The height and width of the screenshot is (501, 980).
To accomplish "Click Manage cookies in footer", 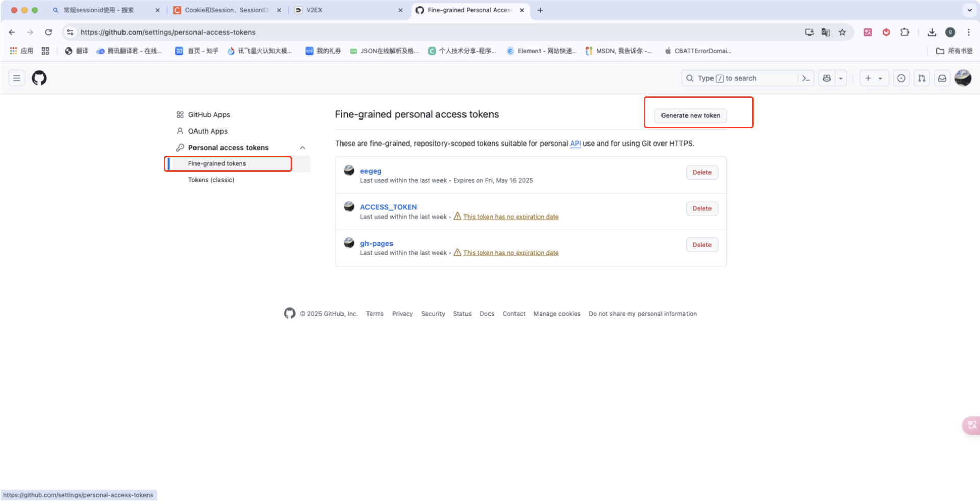I will (x=557, y=314).
